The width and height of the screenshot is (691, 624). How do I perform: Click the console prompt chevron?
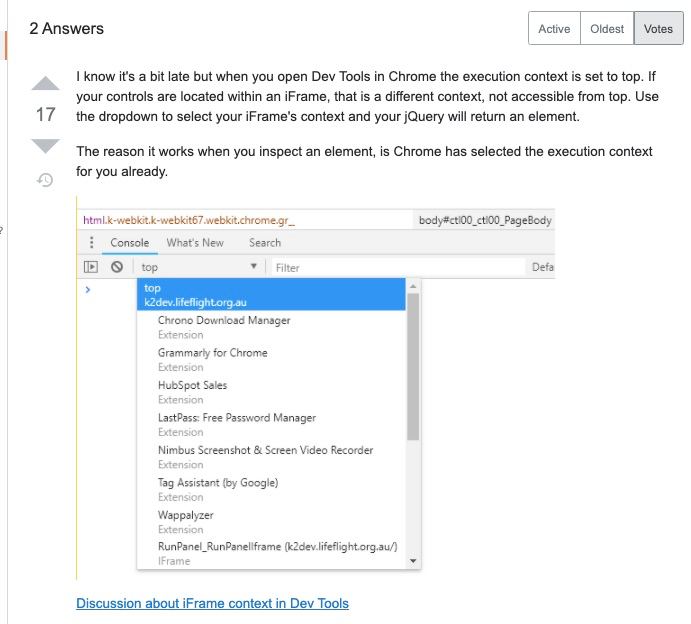pyautogui.click(x=88, y=290)
